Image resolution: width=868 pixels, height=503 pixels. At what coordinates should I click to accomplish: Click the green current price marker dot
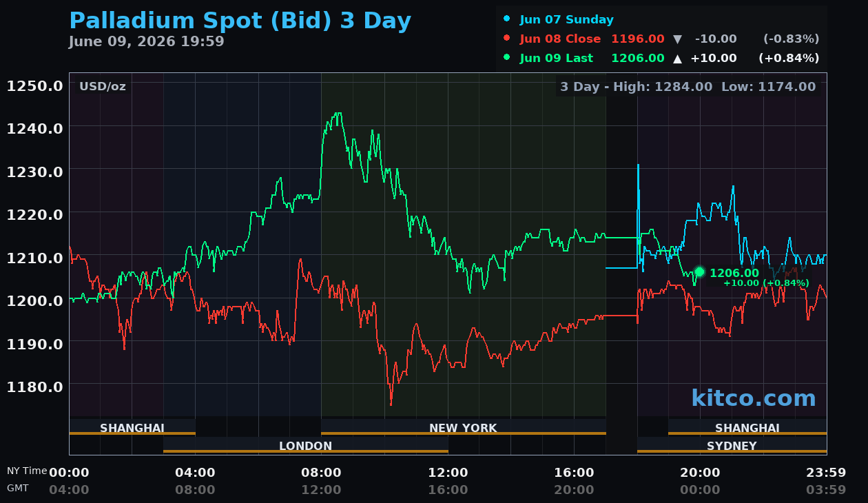point(699,272)
